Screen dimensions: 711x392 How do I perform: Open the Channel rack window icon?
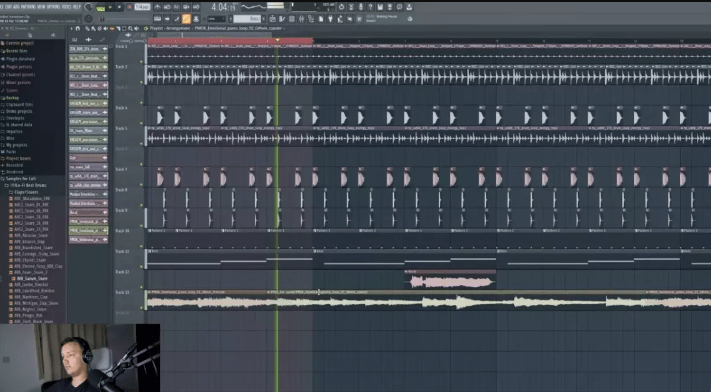292,19
